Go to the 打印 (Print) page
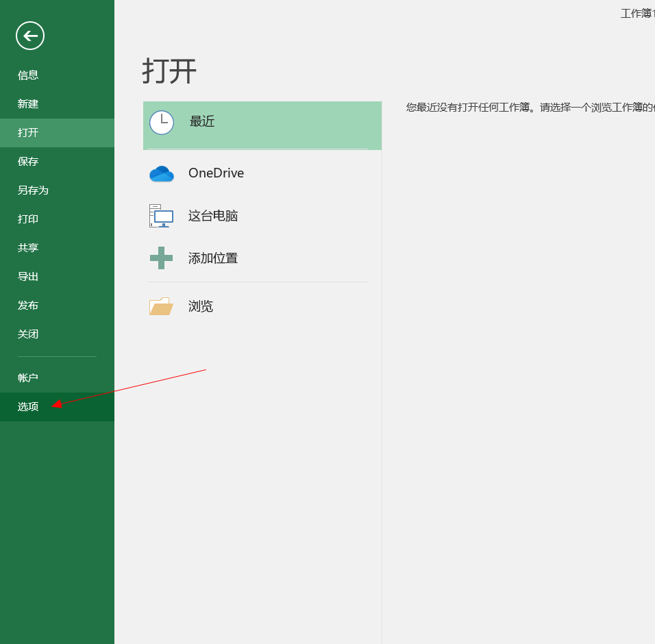The width and height of the screenshot is (655, 644). [28, 219]
